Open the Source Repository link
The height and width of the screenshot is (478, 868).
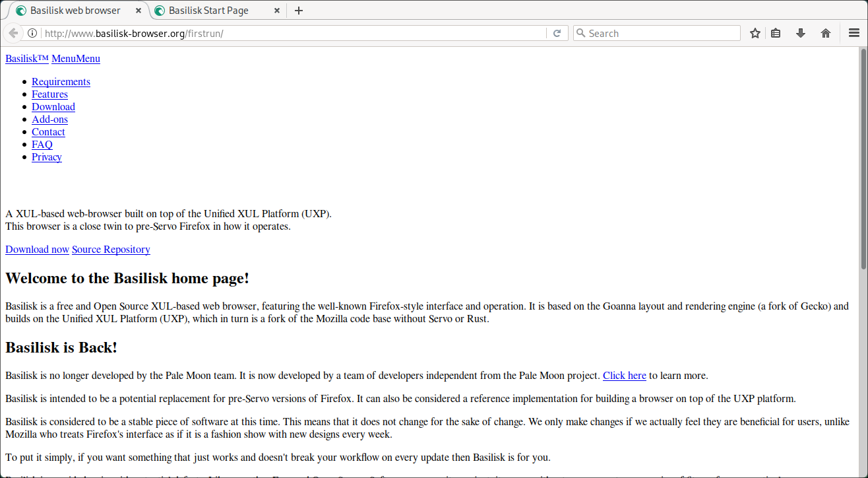tap(111, 250)
